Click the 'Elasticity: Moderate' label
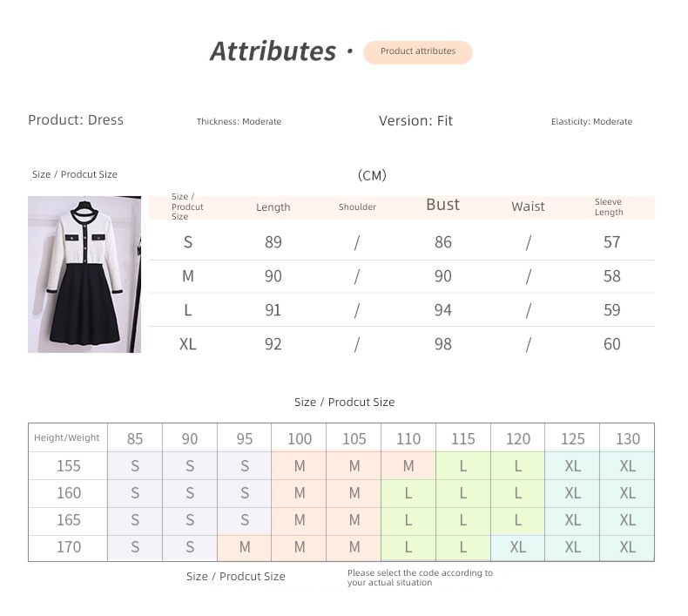 [x=591, y=121]
